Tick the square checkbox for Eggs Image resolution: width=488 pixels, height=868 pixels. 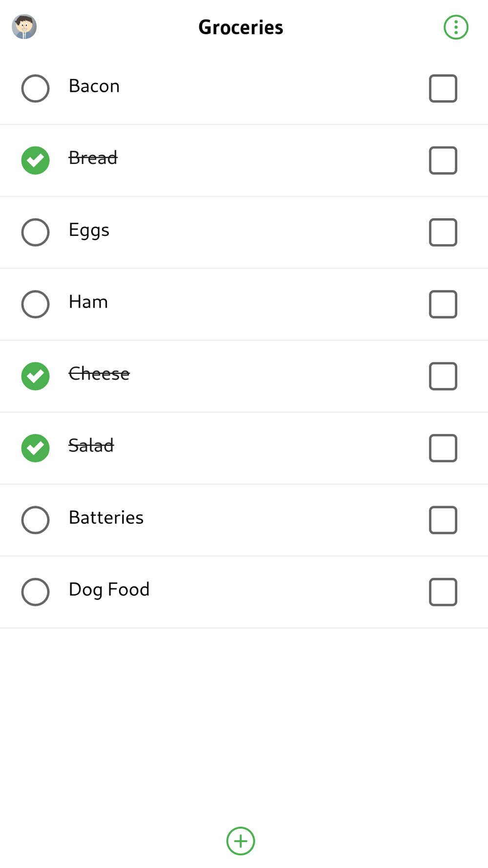coord(443,232)
